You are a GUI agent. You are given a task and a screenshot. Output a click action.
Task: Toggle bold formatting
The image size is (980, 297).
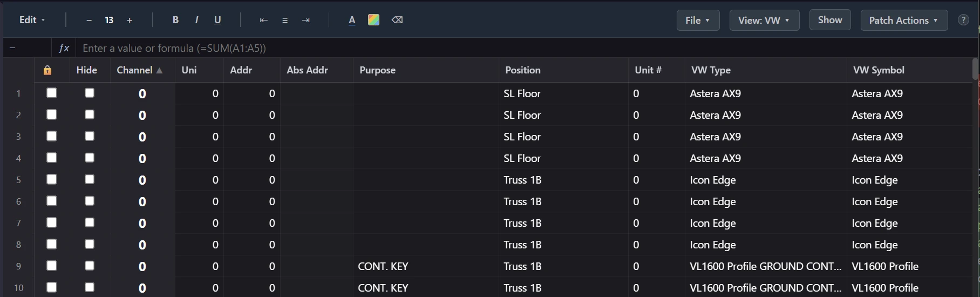coord(175,20)
